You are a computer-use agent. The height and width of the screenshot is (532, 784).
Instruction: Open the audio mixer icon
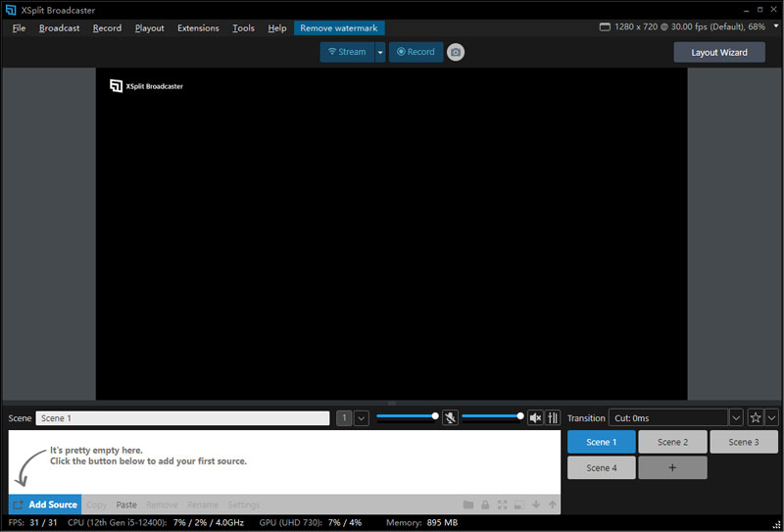point(553,417)
